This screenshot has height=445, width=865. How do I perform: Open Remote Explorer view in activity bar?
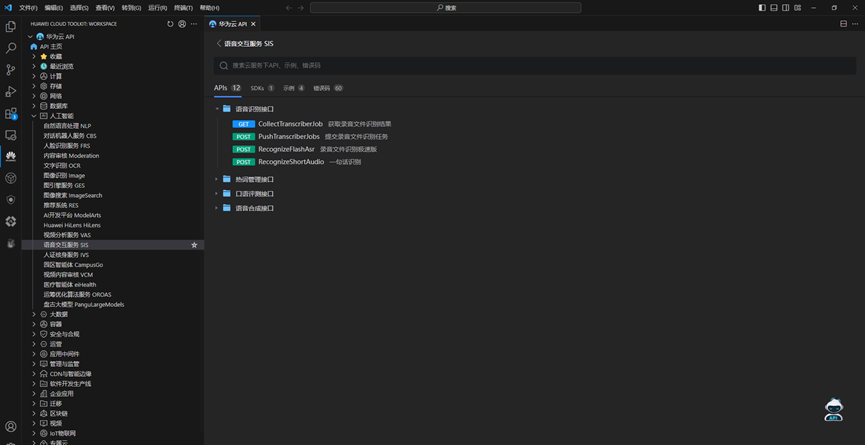click(x=10, y=135)
